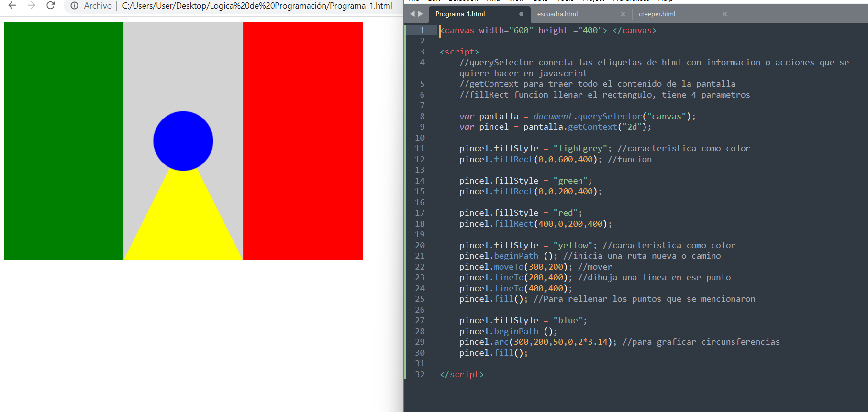This screenshot has height=412, width=868.
Task: Open the creeper.html tab
Action: pos(657,14)
